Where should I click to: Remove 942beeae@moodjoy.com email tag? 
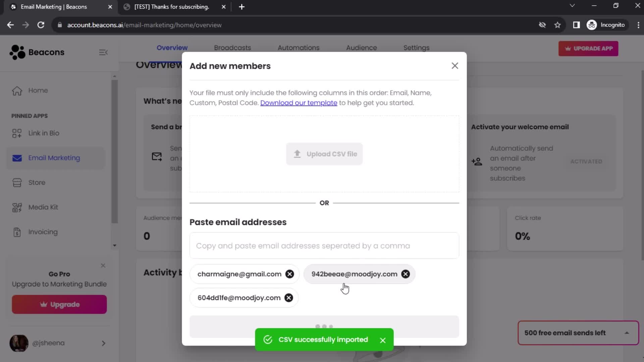pyautogui.click(x=406, y=274)
